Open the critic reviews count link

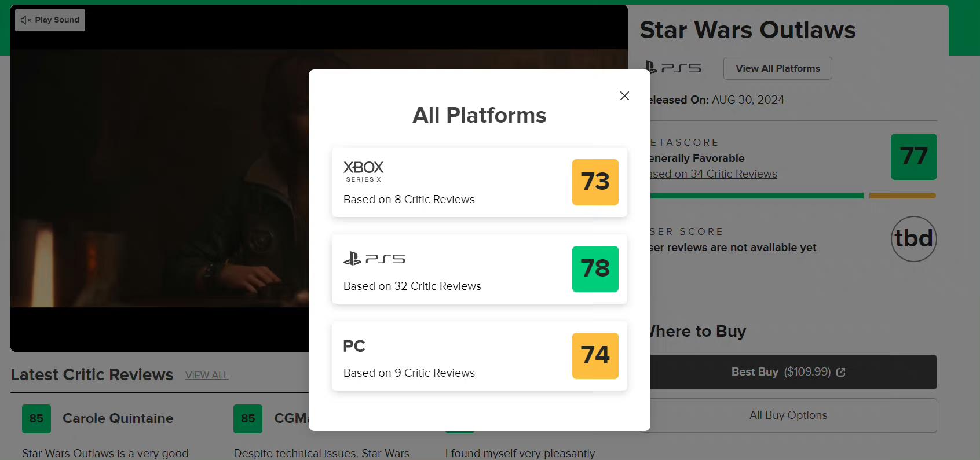pyautogui.click(x=714, y=174)
